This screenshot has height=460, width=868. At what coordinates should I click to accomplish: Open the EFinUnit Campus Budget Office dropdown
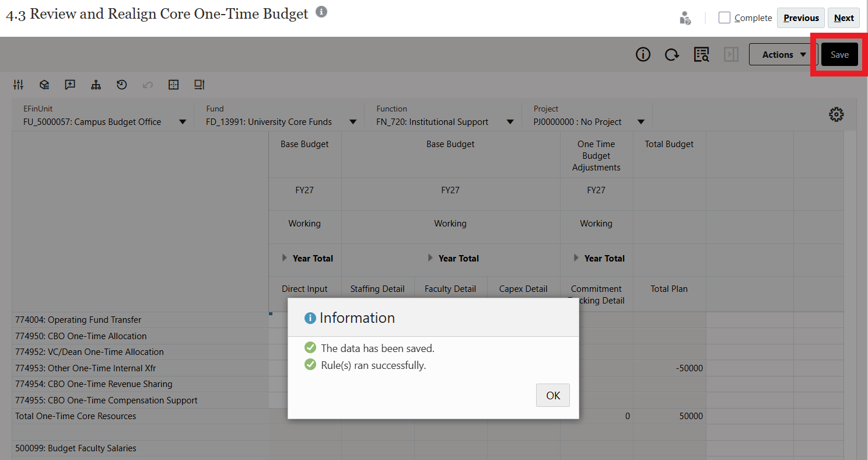click(183, 122)
